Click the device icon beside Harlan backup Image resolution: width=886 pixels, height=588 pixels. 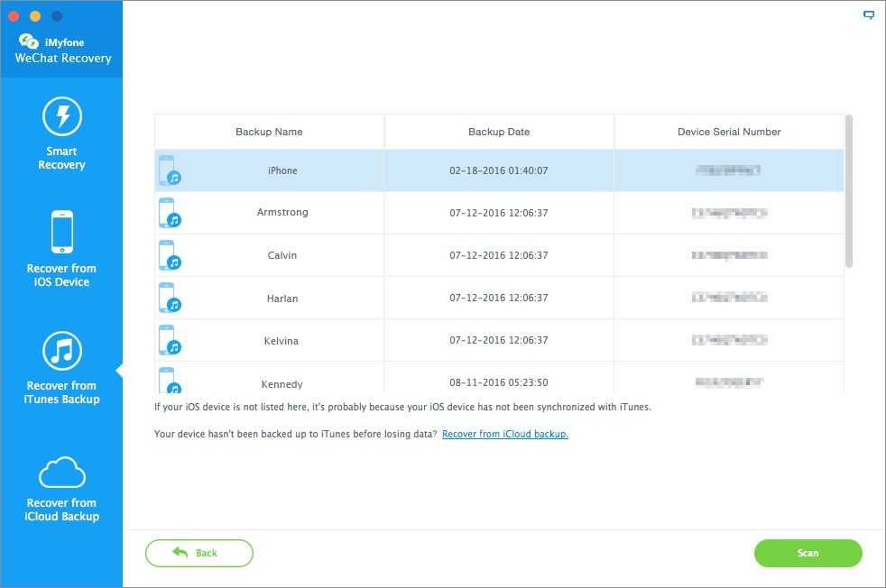tap(169, 299)
